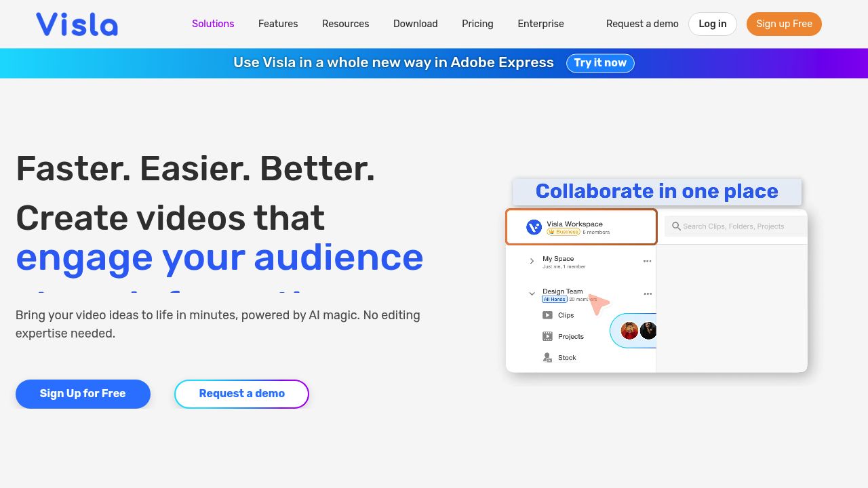Click the Clips label
Screen dimensions: 868x488
point(566,315)
